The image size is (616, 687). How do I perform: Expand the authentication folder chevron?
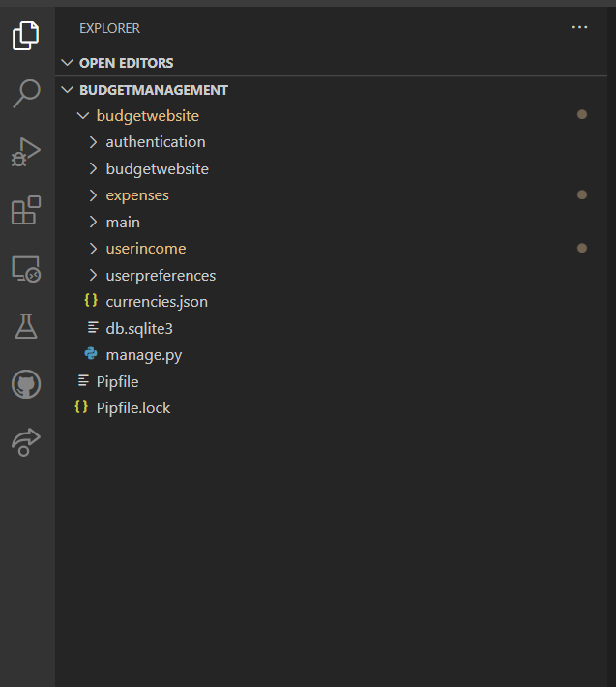(93, 142)
